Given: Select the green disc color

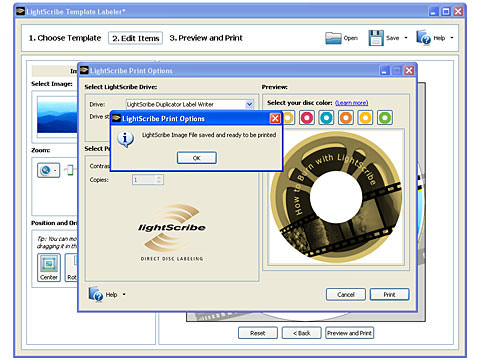Looking at the screenshot, I should (385, 118).
